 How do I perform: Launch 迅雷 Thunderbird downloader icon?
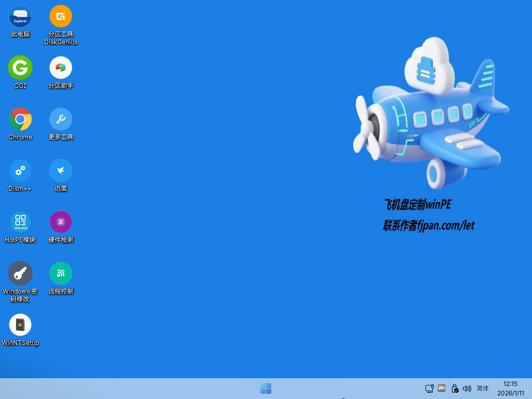click(61, 170)
